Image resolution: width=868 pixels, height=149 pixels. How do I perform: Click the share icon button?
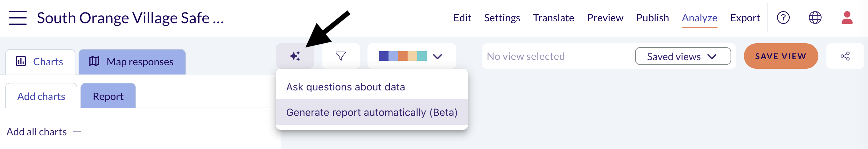tap(845, 56)
